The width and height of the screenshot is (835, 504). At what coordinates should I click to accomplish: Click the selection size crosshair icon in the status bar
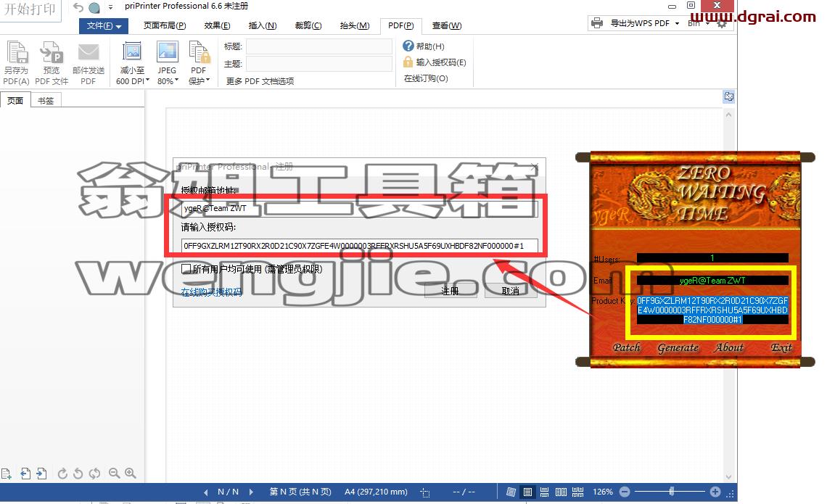[x=425, y=492]
